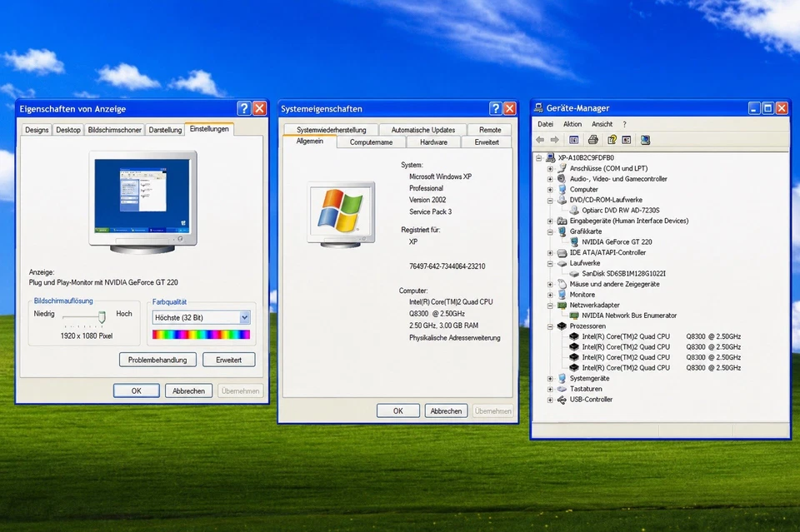Click the Audio-, Video- und Gamecontroller speaker icon
This screenshot has height=532, width=800.
(562, 178)
